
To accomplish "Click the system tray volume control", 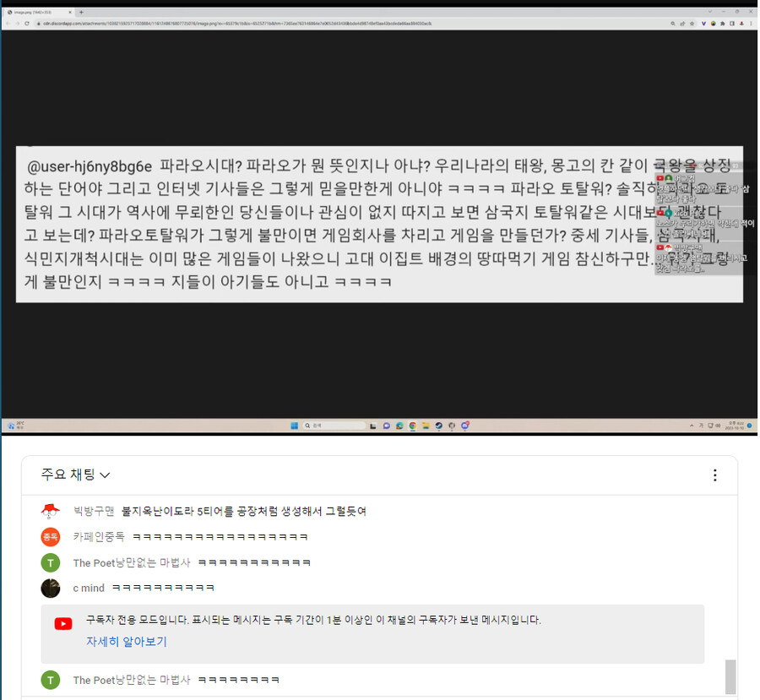I will click(x=716, y=426).
